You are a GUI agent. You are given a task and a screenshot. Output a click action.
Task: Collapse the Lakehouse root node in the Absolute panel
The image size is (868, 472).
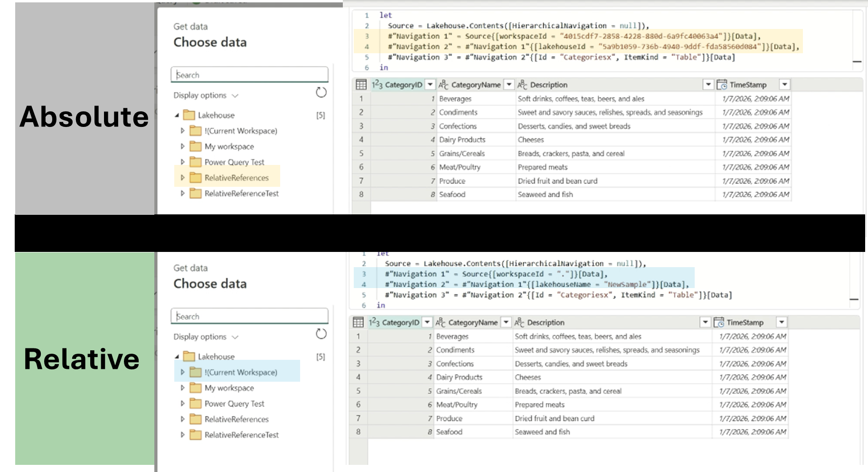click(x=177, y=115)
